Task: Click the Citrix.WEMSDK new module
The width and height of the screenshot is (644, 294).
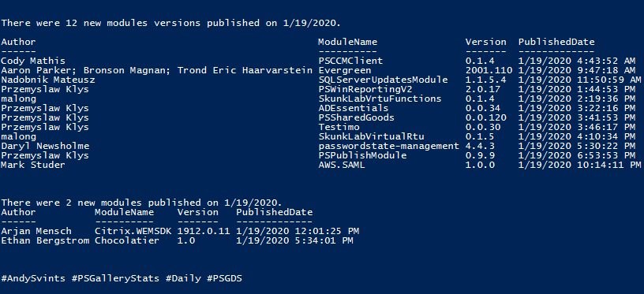Action: pos(133,231)
